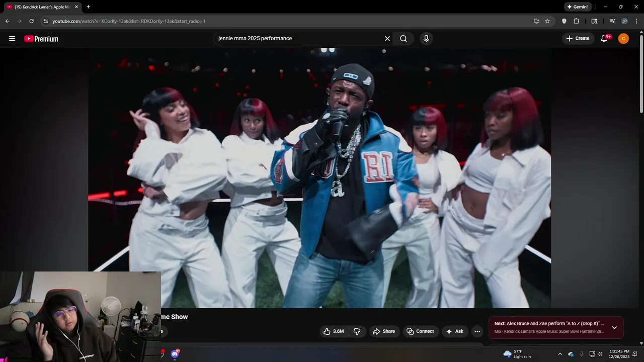Open Discord from the taskbar
This screenshot has height=362, width=644.
(x=175, y=354)
